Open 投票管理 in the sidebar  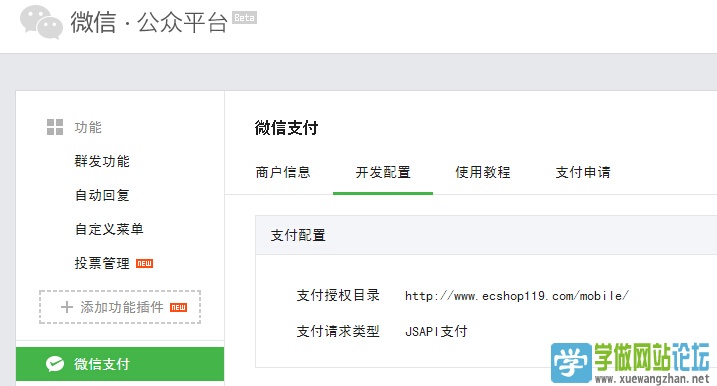[102, 263]
